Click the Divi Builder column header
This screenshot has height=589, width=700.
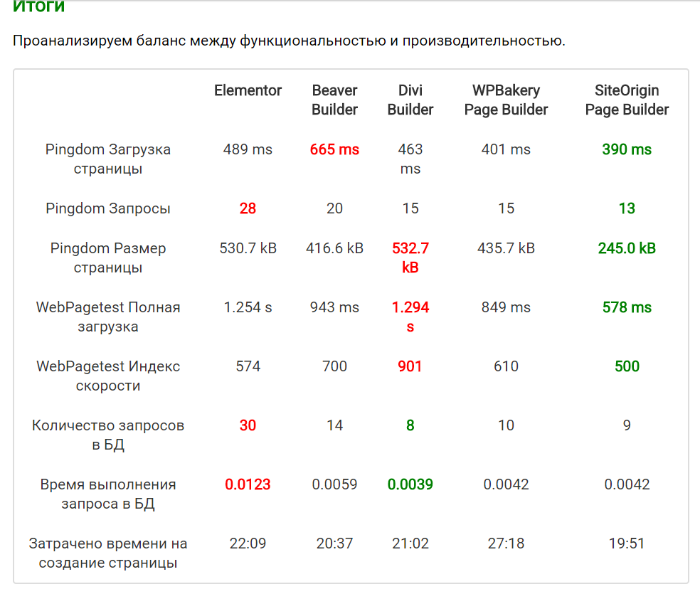(410, 100)
